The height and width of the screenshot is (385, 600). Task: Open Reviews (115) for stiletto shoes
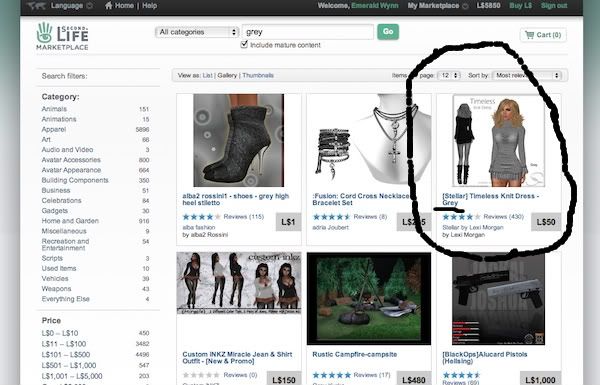pyautogui.click(x=244, y=217)
